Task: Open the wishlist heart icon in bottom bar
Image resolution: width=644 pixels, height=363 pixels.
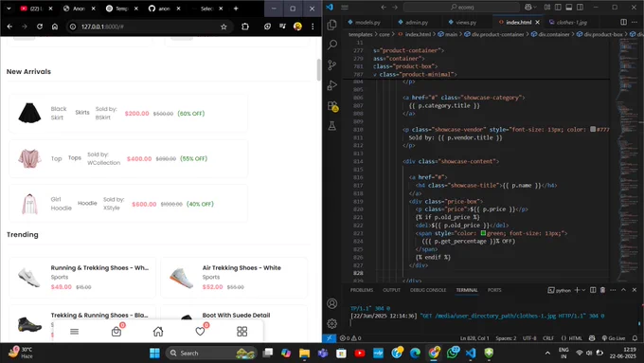Action: click(201, 331)
